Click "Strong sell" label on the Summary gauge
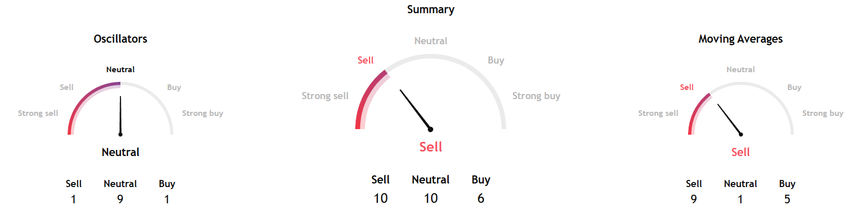The image size is (868, 214). tap(325, 96)
